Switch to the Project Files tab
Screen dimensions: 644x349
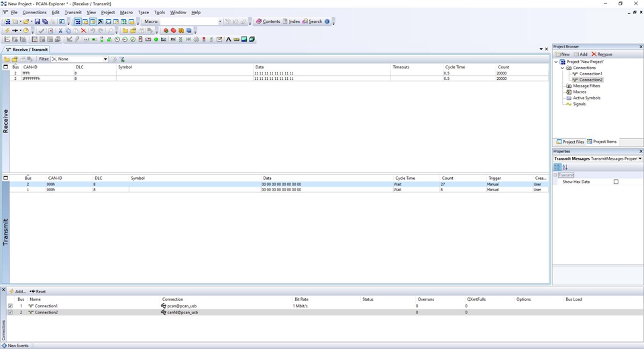pos(570,142)
